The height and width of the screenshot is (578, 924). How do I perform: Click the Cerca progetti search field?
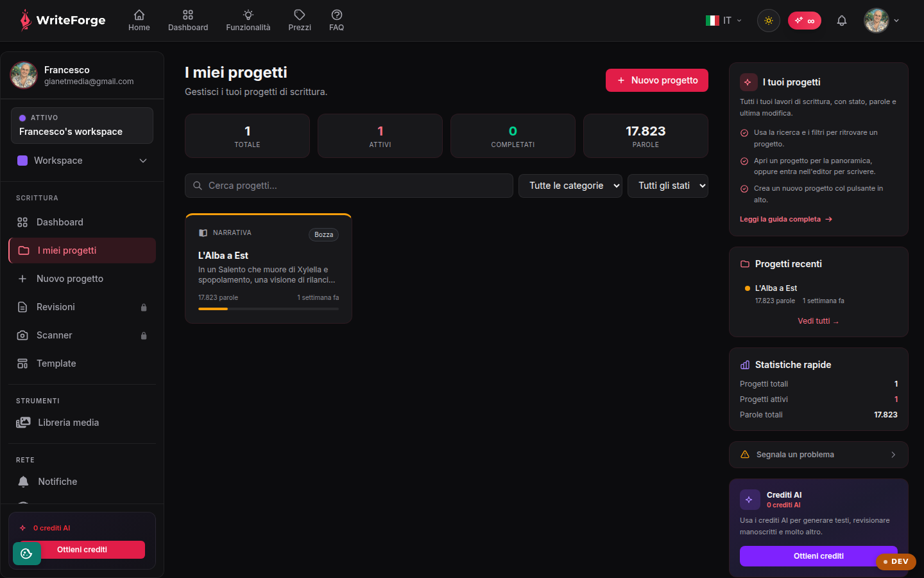coord(349,186)
